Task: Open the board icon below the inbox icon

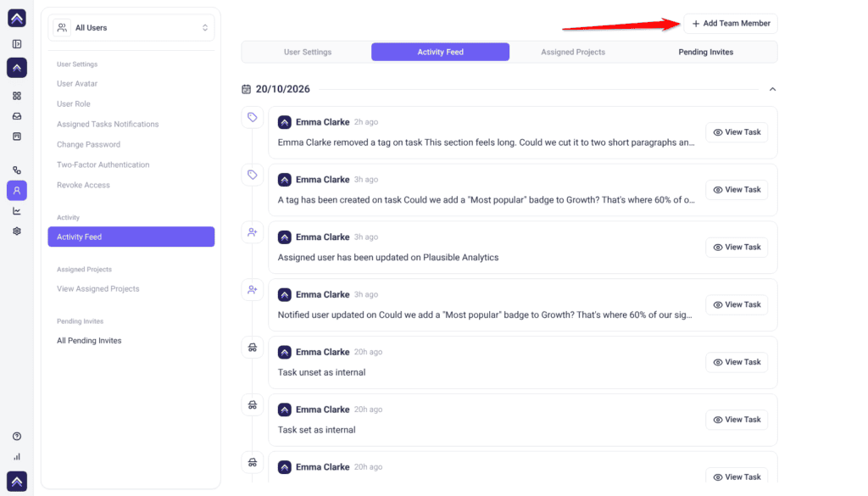Action: tap(17, 137)
